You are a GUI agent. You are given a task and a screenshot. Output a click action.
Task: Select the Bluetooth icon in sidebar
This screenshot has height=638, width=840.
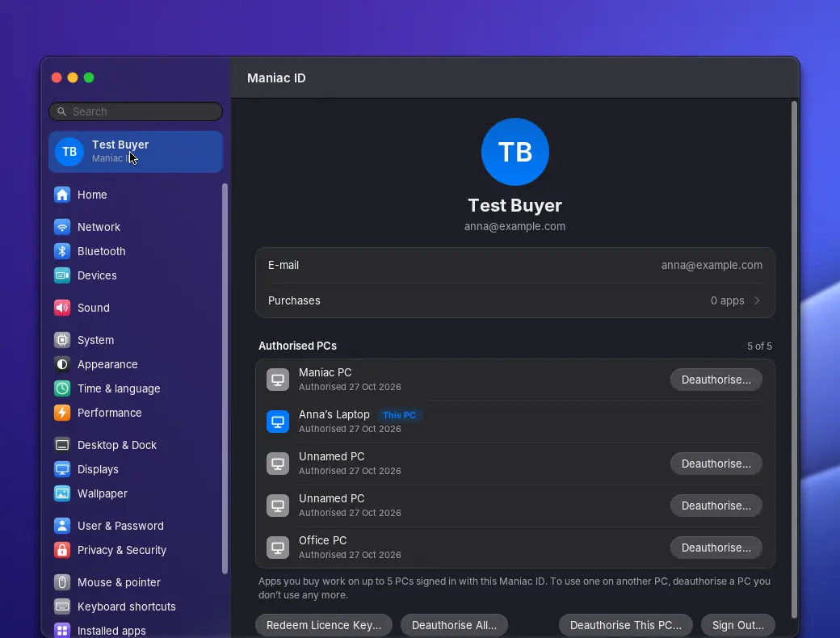coord(62,251)
